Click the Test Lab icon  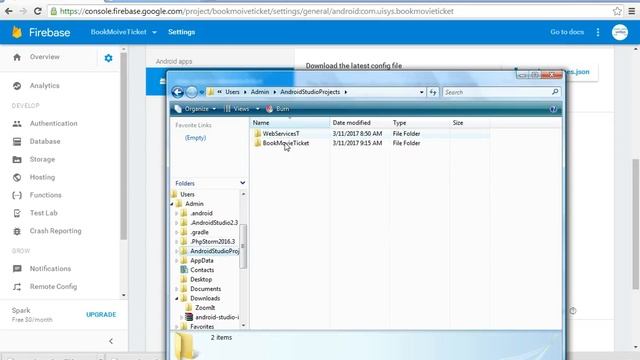tap(17, 213)
